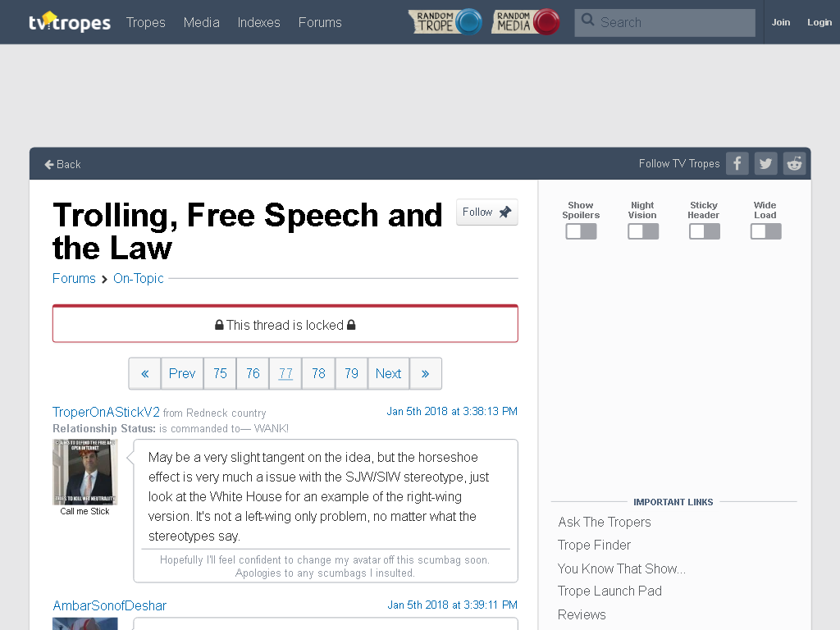The image size is (840, 630).
Task: Open TV Tropes Facebook page icon
Action: (737, 163)
